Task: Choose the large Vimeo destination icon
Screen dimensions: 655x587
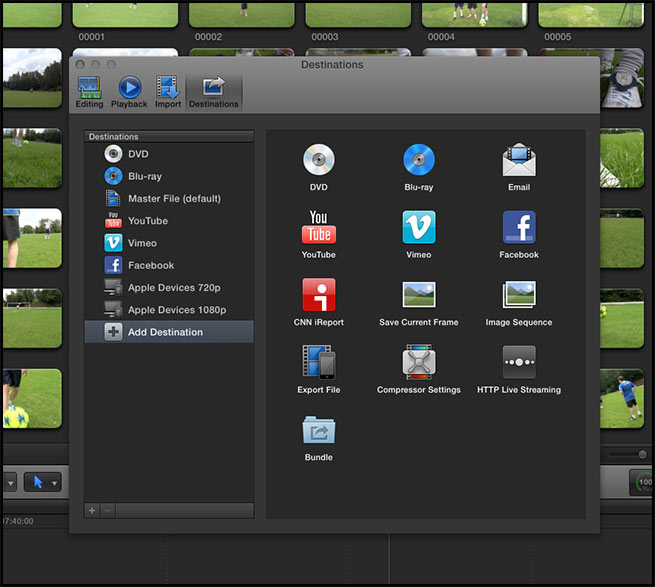Action: [x=419, y=227]
